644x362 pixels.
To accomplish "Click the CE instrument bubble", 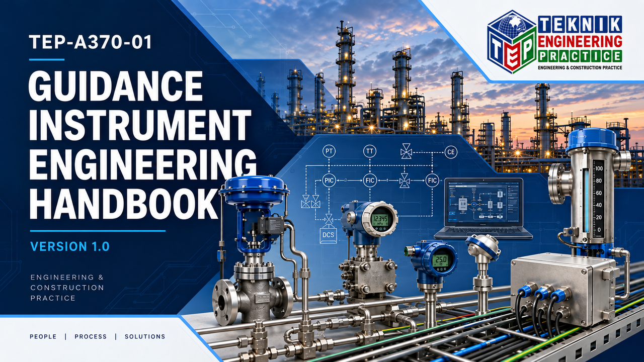I will click(x=451, y=152).
